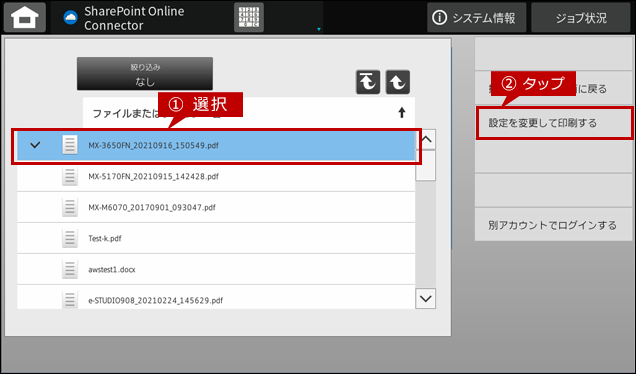Go up one folder level icon
Image resolution: width=636 pixels, height=374 pixels.
click(x=398, y=82)
